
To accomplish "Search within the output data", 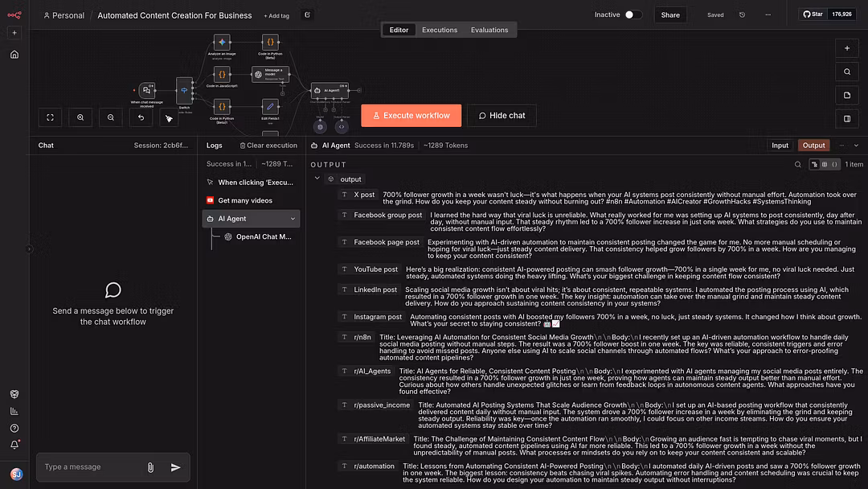I will pos(798,165).
